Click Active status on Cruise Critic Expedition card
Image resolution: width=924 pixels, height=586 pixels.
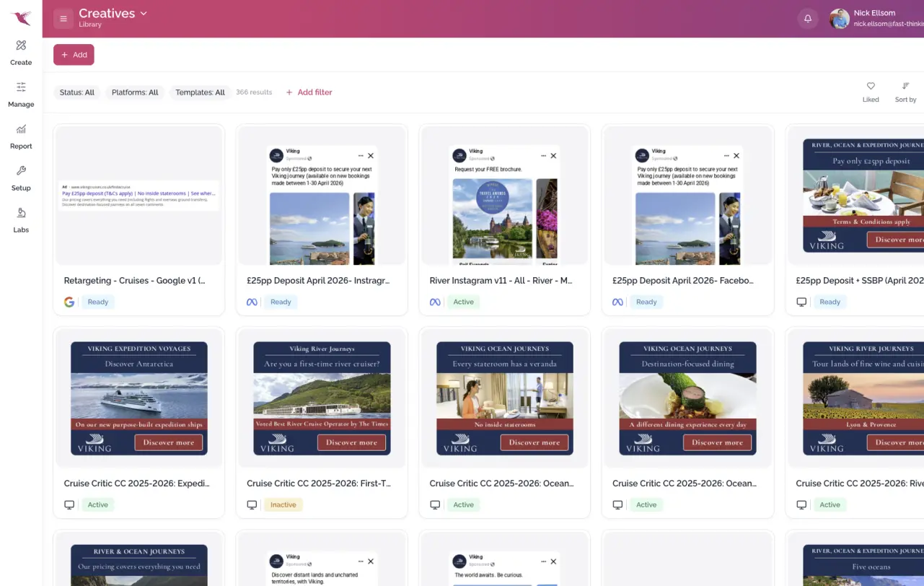click(x=98, y=504)
